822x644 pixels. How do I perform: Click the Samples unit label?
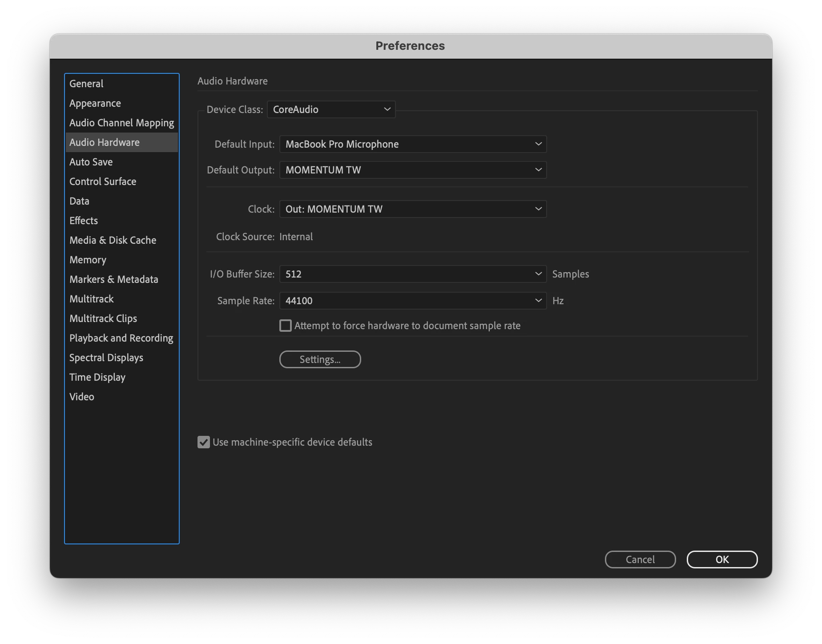[571, 274]
